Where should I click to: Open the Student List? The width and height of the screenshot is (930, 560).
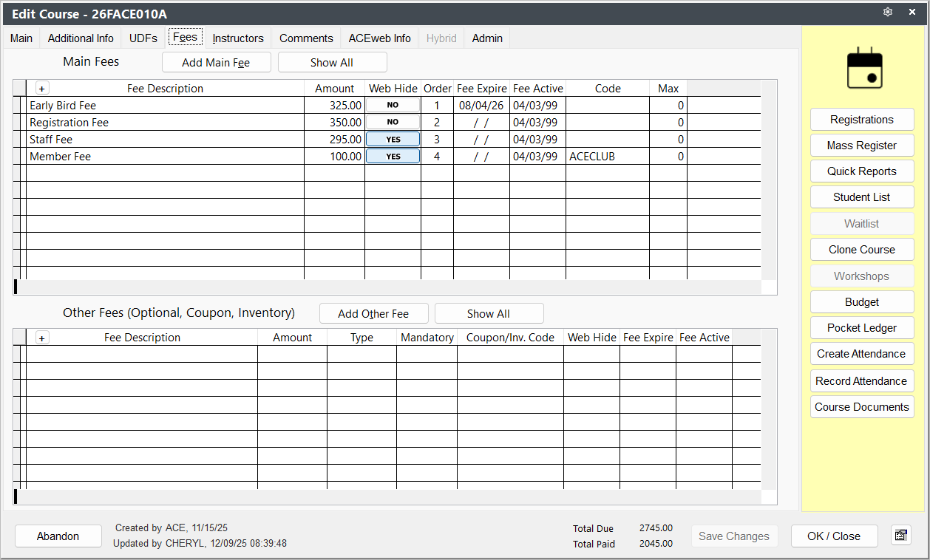point(862,197)
